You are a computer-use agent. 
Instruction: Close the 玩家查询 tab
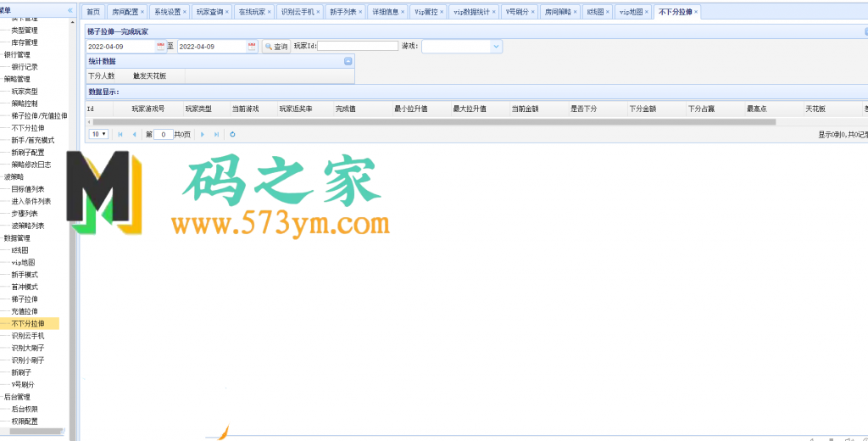pyautogui.click(x=226, y=12)
